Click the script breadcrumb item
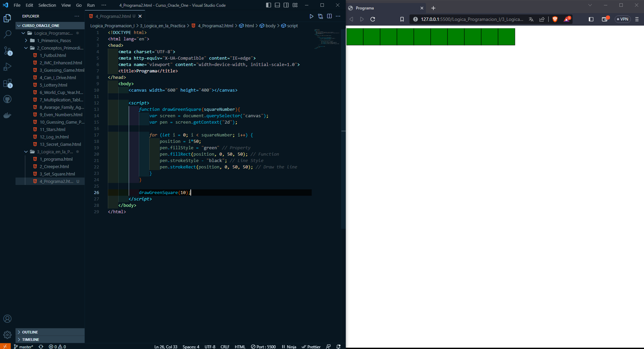This screenshot has width=644, height=349. [x=289, y=26]
